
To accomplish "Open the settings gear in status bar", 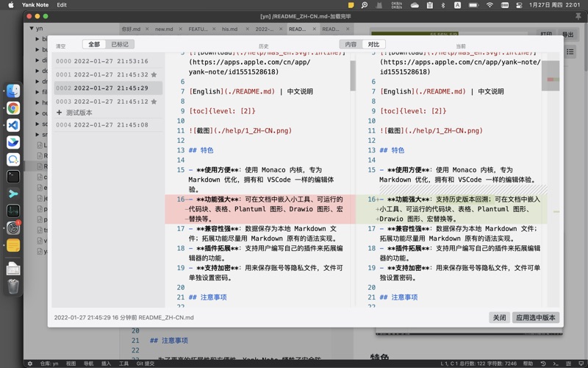I will 29,364.
